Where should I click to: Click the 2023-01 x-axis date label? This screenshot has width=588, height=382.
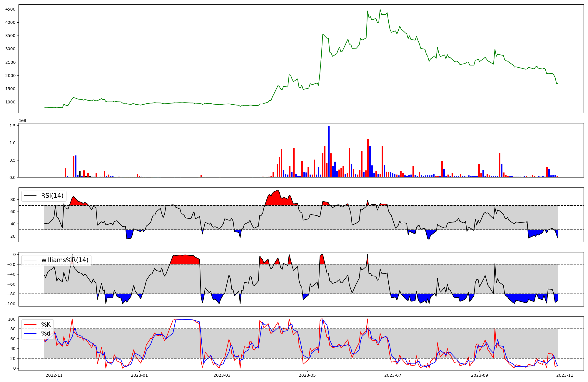click(139, 375)
